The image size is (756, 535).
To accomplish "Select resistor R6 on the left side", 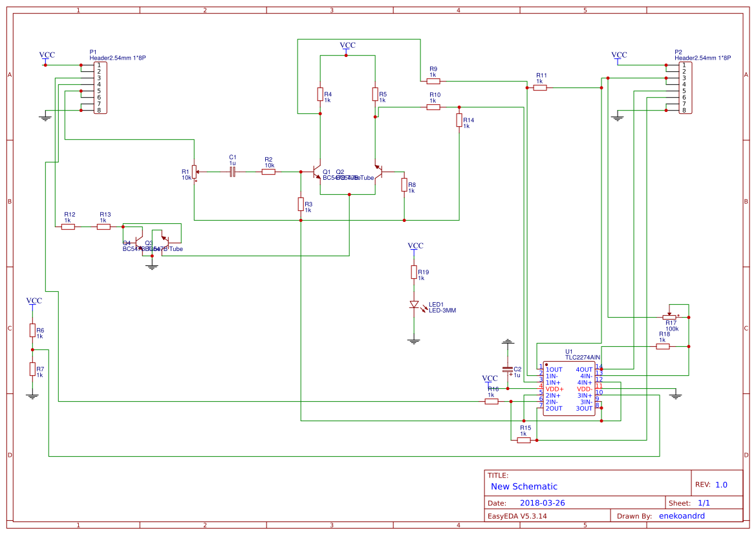I will click(x=32, y=329).
